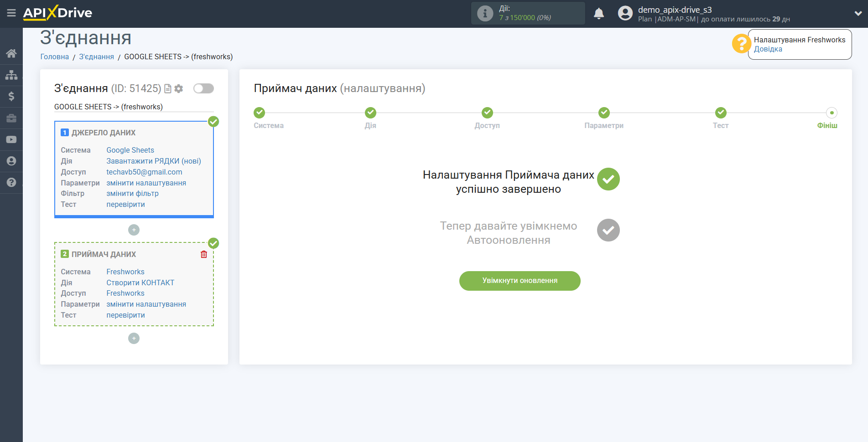Go to З'єднання breadcrumb
The width and height of the screenshot is (868, 442).
click(x=97, y=57)
